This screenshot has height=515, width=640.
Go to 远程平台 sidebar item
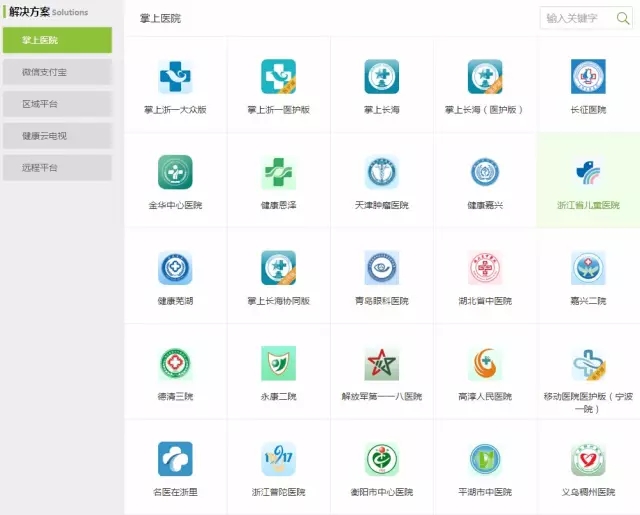coord(57,167)
